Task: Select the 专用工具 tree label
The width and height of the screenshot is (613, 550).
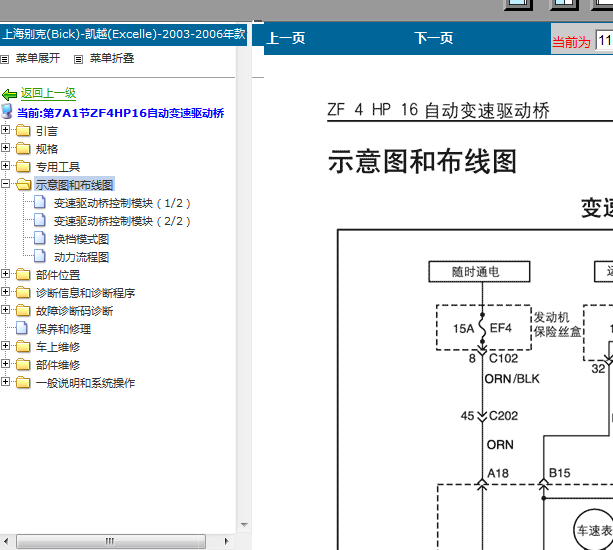Action: [58, 167]
